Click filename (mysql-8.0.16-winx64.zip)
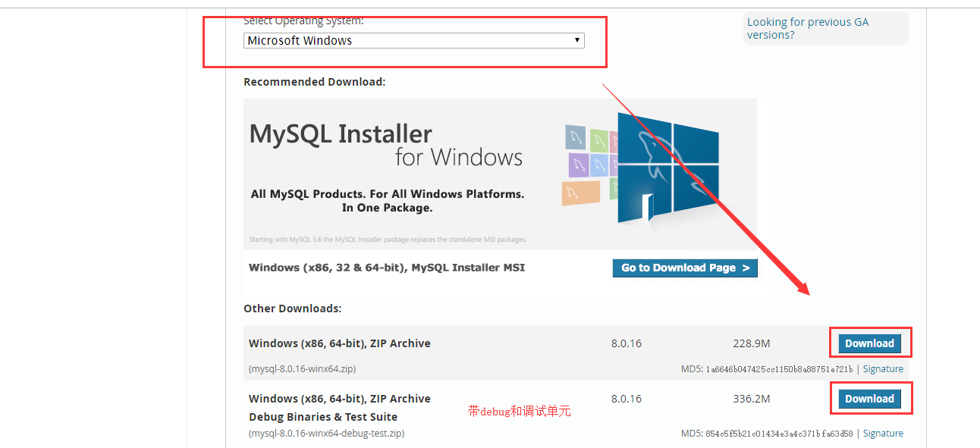Image resolution: width=980 pixels, height=448 pixels. click(302, 369)
